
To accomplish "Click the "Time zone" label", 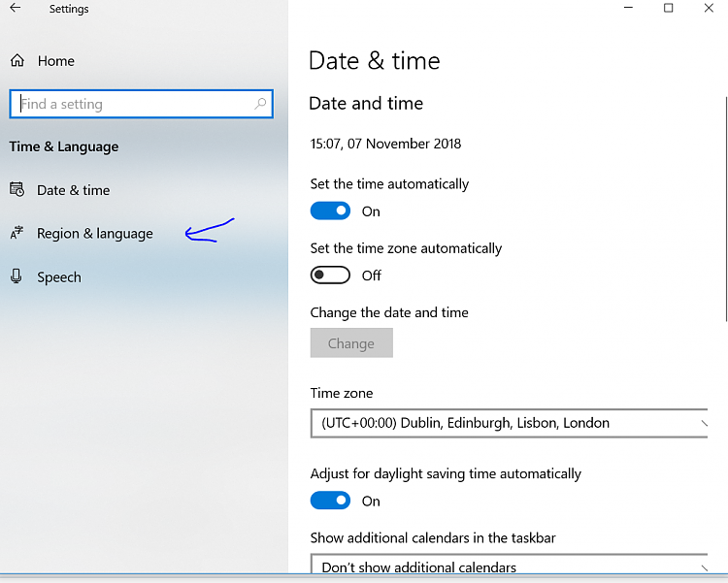I will tap(342, 393).
